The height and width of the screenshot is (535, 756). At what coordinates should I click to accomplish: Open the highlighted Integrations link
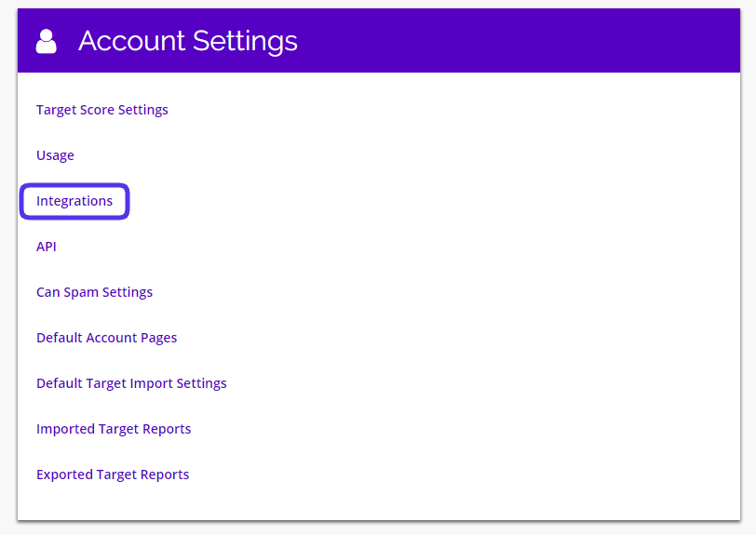pos(74,201)
